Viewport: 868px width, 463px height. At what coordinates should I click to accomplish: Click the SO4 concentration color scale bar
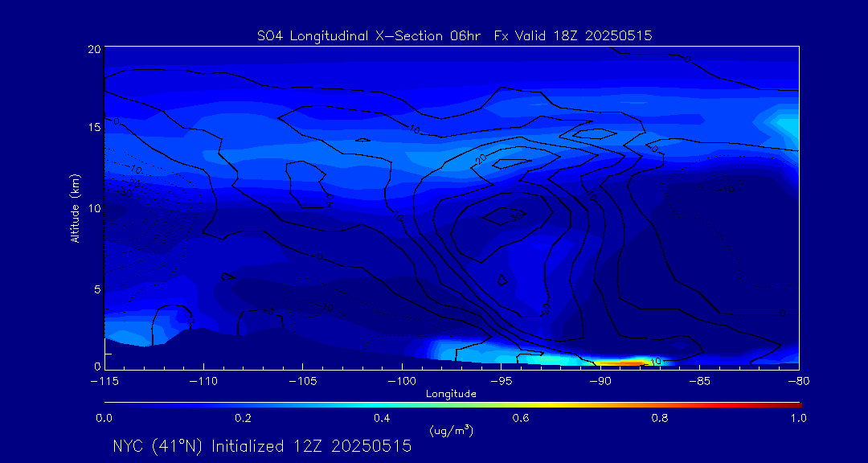[x=452, y=405]
